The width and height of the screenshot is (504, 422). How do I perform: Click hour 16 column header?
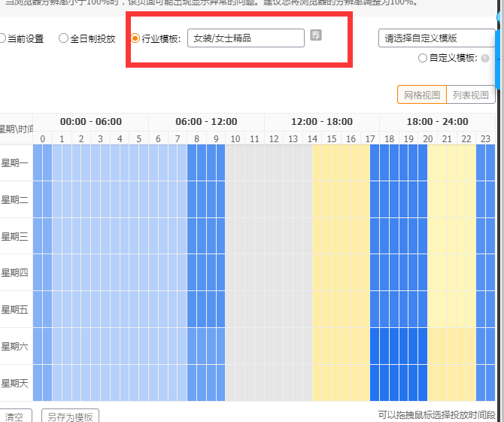coord(351,138)
